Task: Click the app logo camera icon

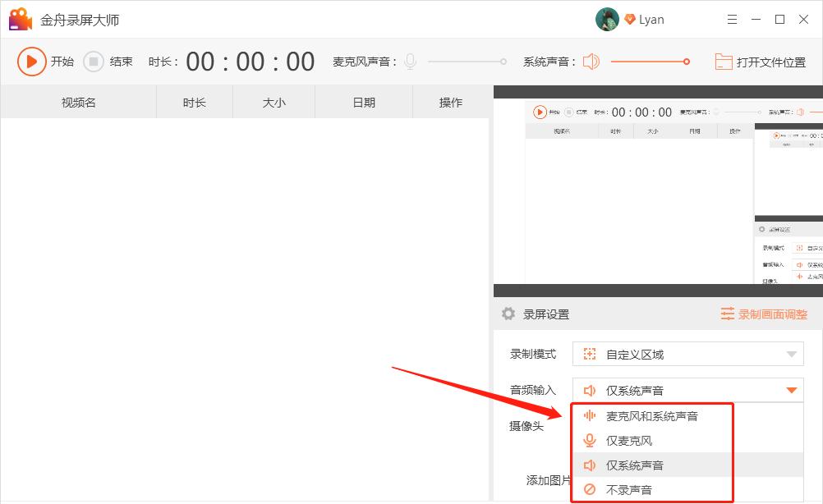Action: 20,18
